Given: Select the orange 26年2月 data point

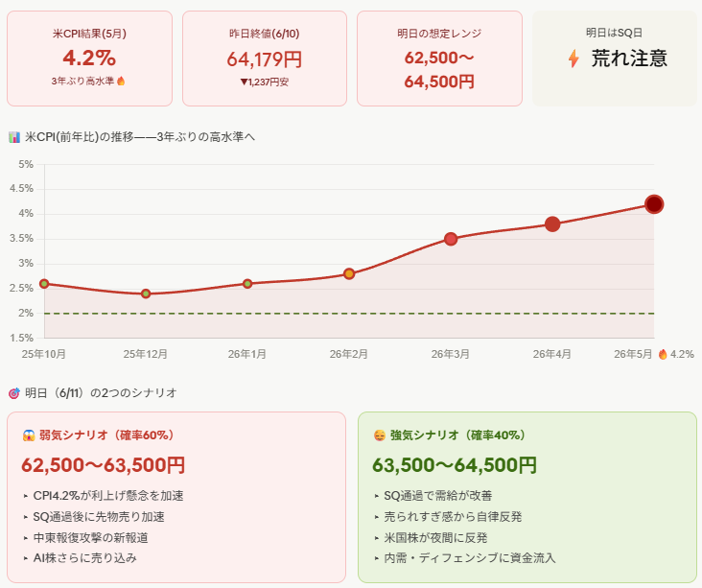Looking at the screenshot, I should (349, 273).
